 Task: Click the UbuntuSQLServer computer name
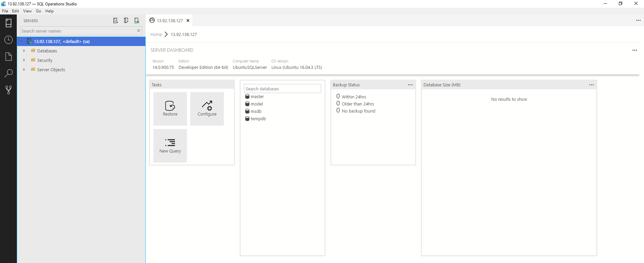coord(250,67)
